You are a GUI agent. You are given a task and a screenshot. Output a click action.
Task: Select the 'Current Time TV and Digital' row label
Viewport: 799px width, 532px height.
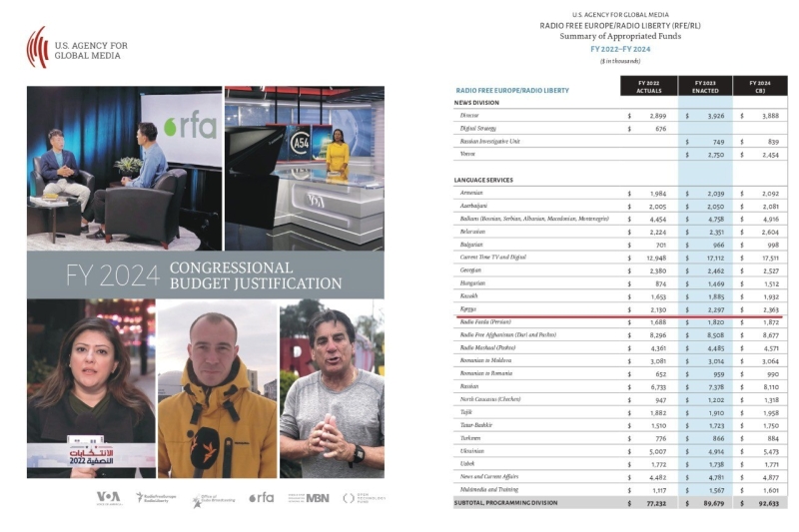tap(492, 258)
